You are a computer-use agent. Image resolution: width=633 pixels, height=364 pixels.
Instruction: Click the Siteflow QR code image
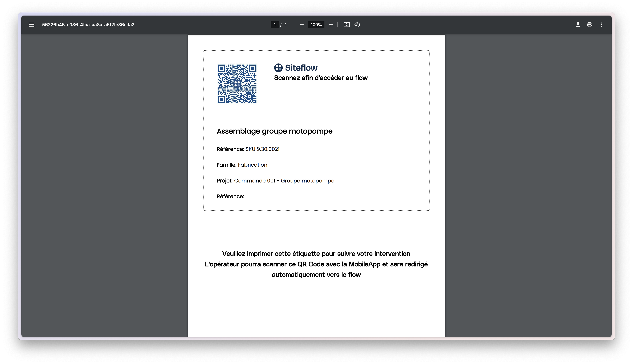237,84
